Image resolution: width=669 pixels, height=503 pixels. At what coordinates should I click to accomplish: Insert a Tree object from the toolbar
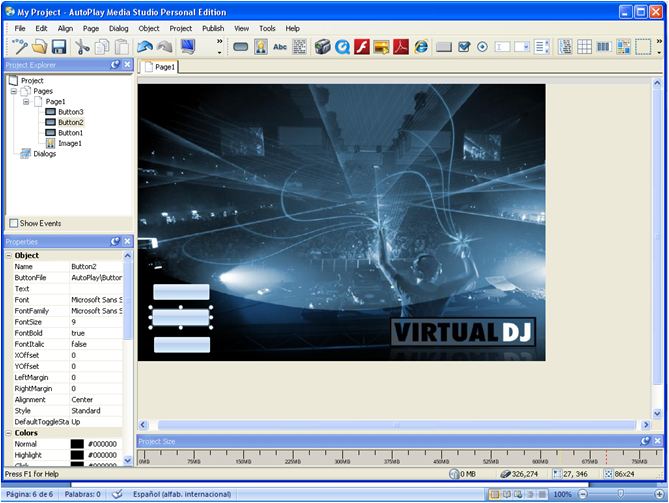[x=565, y=47]
